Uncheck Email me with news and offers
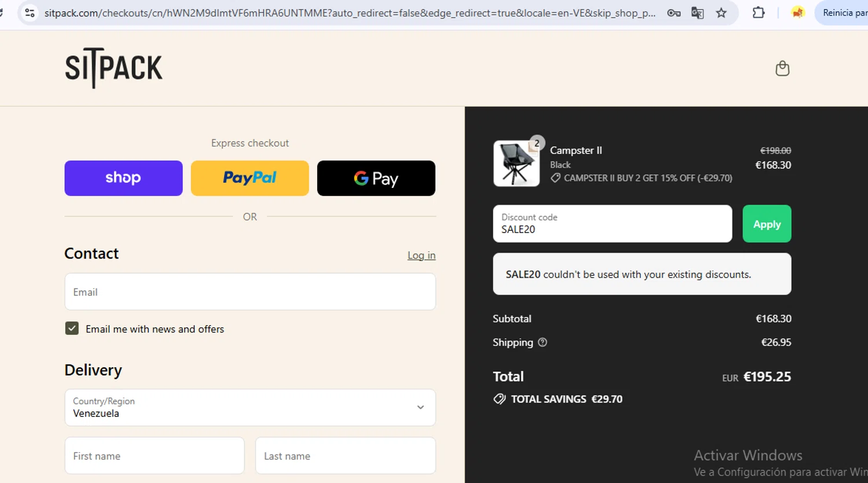This screenshot has height=483, width=868. pos(72,329)
